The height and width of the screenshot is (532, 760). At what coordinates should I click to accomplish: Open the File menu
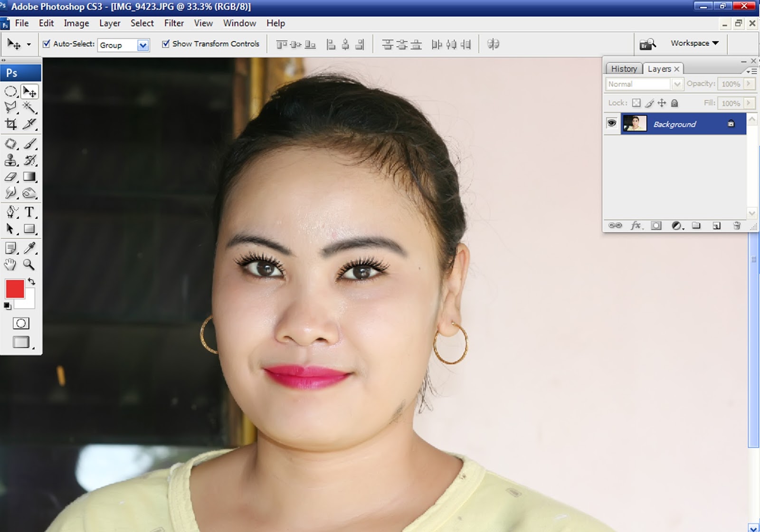point(22,23)
